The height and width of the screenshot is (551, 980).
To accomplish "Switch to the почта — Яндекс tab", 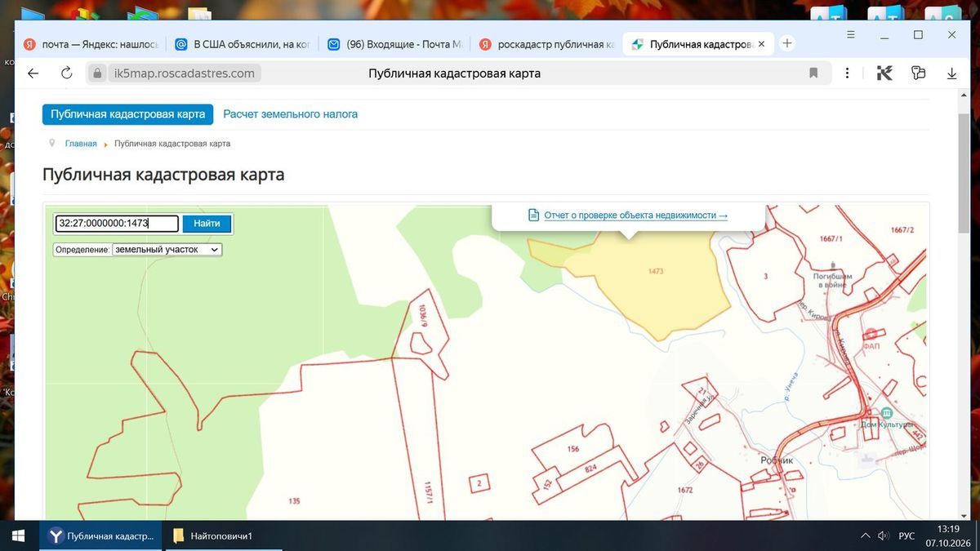I will point(90,44).
